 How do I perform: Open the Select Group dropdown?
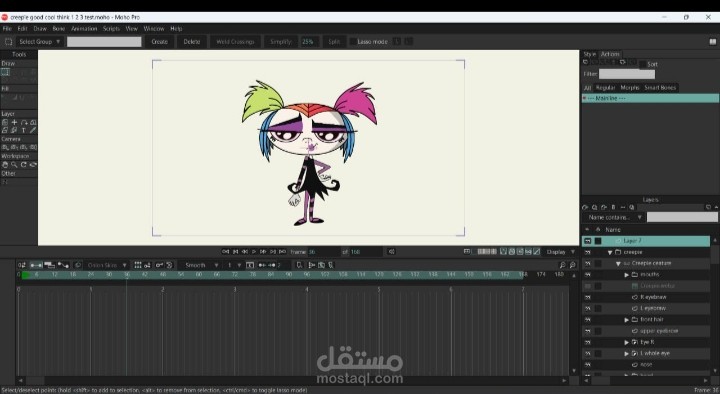pos(39,41)
